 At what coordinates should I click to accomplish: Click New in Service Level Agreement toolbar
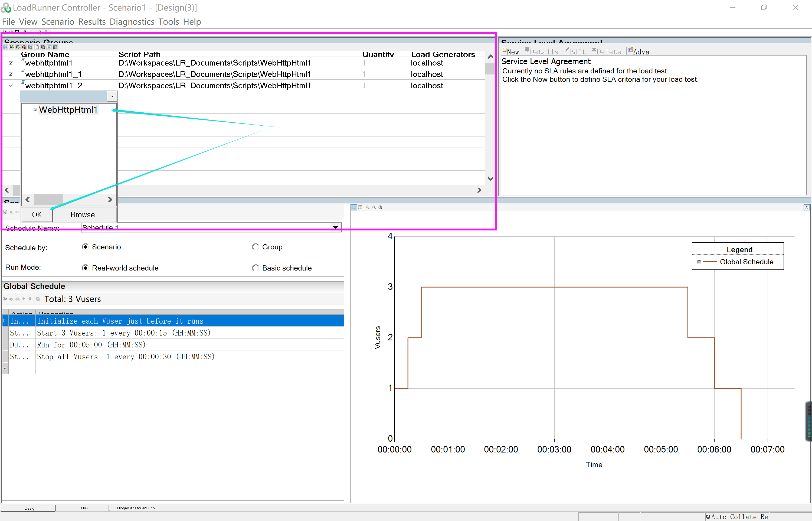pos(511,52)
